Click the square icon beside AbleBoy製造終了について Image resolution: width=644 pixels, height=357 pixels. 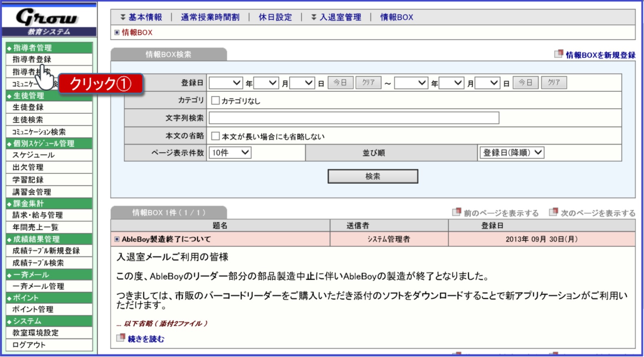pos(117,239)
